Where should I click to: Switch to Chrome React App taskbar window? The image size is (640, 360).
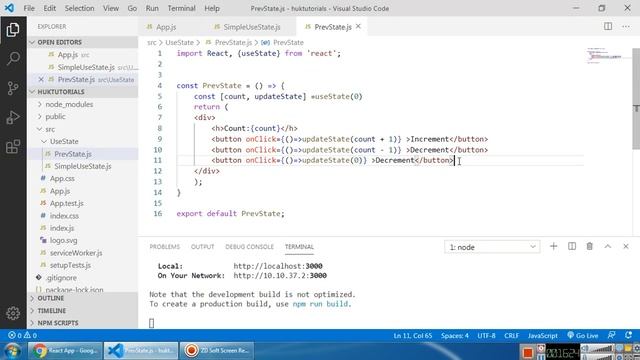coord(65,351)
